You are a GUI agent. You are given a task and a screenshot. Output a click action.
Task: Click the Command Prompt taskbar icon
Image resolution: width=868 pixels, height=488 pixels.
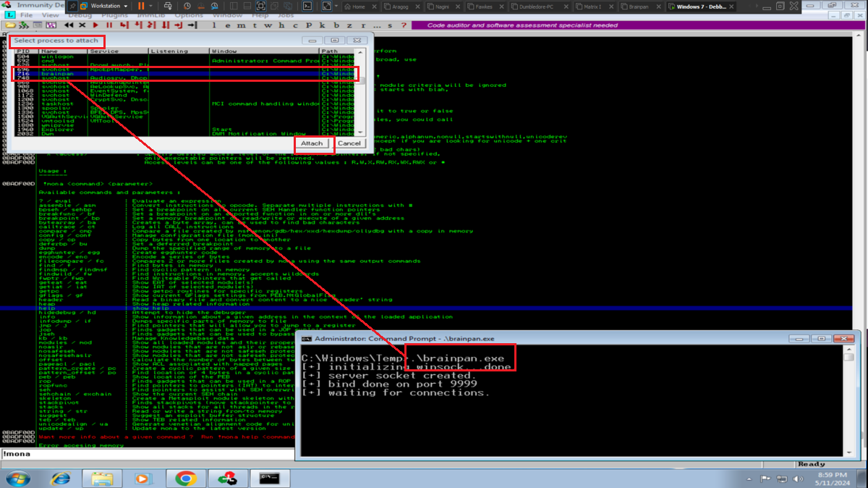coord(270,478)
